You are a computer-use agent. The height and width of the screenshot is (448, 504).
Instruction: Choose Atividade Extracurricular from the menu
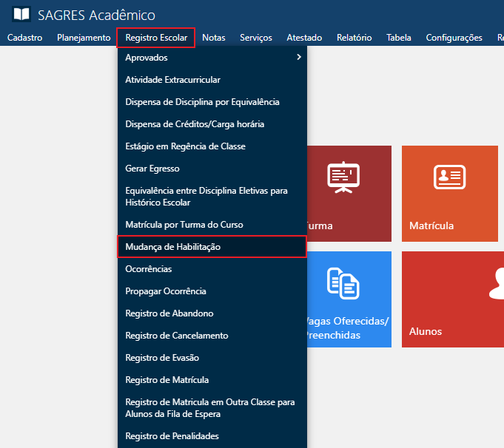pos(172,80)
